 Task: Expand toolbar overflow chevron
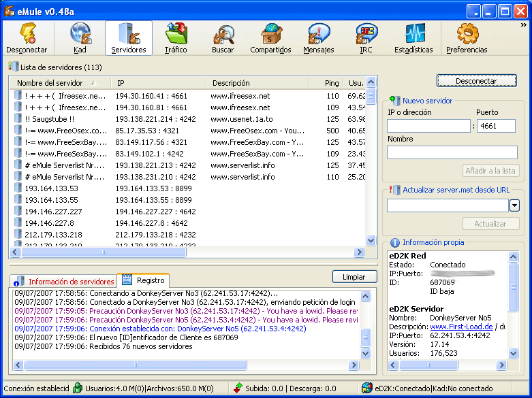pyautogui.click(x=524, y=24)
